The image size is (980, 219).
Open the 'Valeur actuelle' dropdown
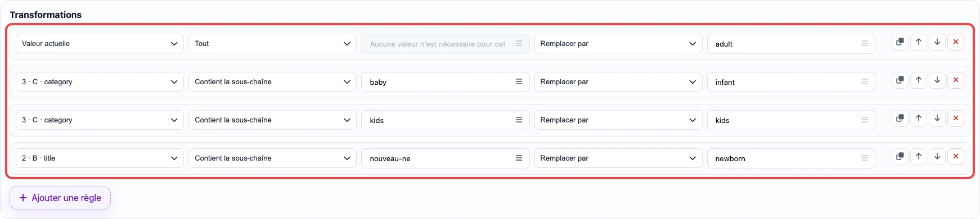pyautogui.click(x=100, y=44)
